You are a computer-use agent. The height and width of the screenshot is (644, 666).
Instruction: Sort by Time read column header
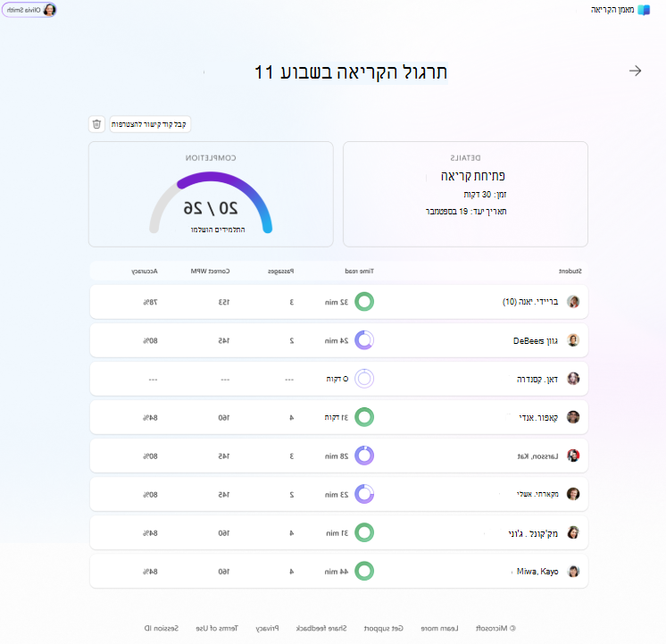[359, 271]
